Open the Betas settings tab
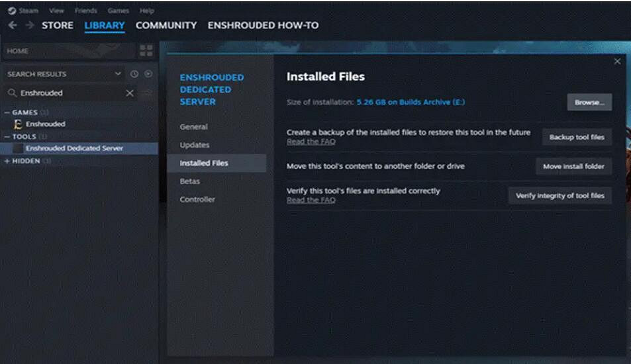Screen dimensions: 631x364 pos(189,181)
